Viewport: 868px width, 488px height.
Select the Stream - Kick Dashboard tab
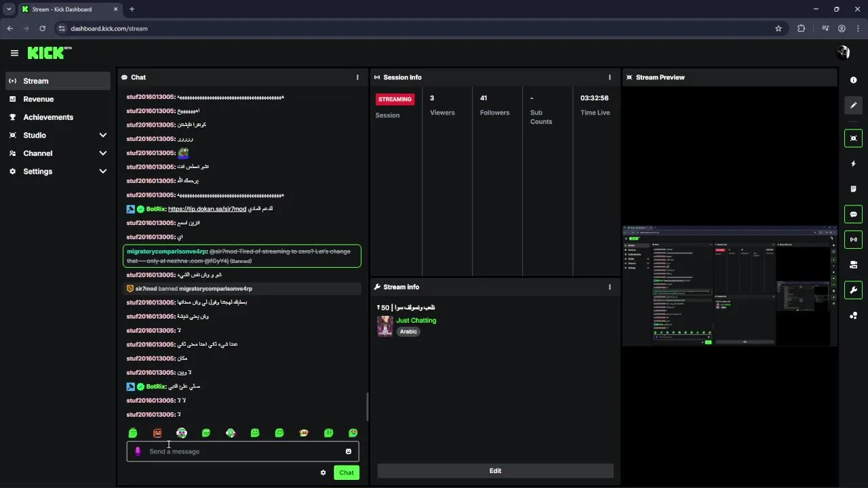point(69,9)
